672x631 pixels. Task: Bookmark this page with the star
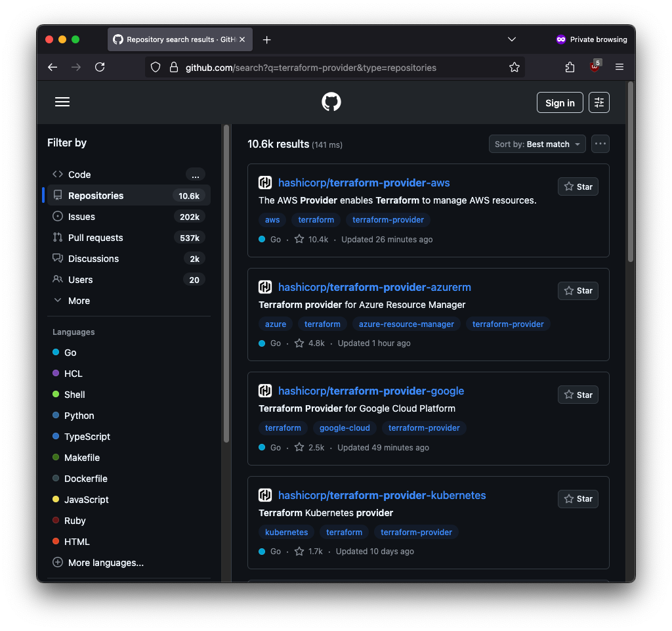pyautogui.click(x=514, y=67)
